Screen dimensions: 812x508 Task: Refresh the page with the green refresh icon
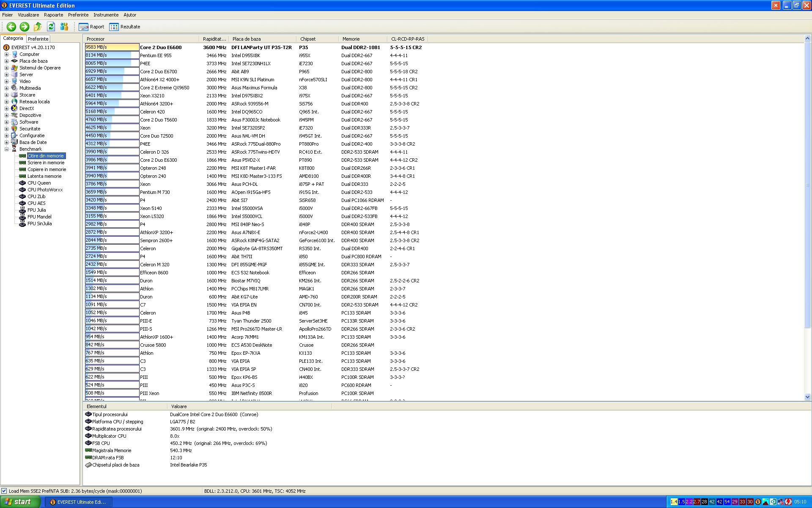point(51,27)
